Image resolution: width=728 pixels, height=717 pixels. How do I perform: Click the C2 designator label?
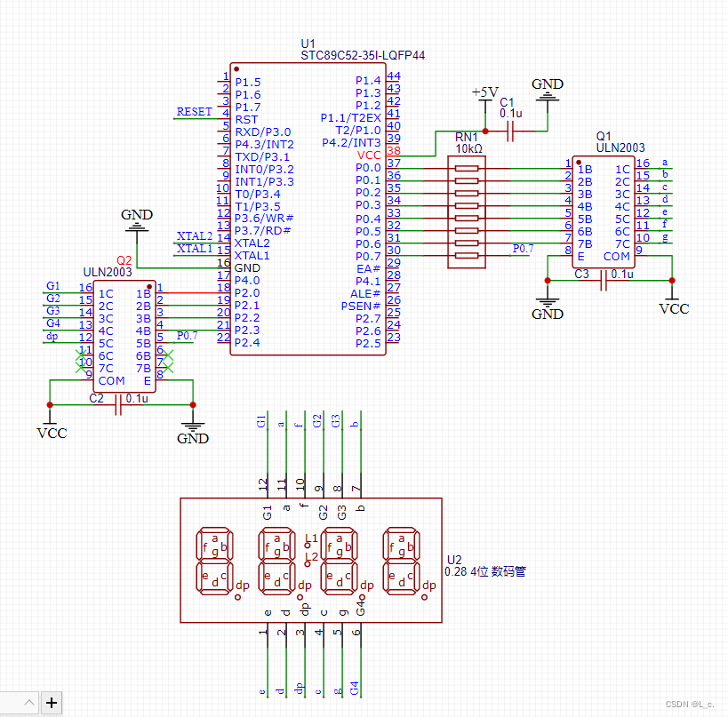point(97,398)
